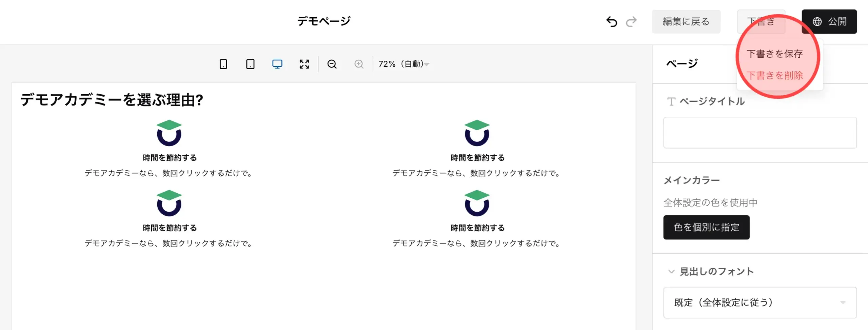Focus the ページタイトル input field

tap(760, 133)
